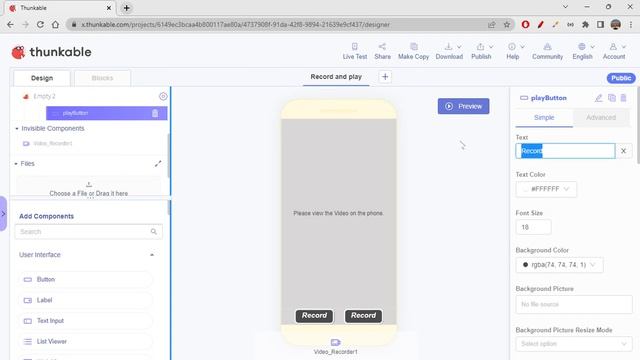This screenshot has height=360, width=640.
Task: Duplicate playButton with the copy icon
Action: click(611, 98)
